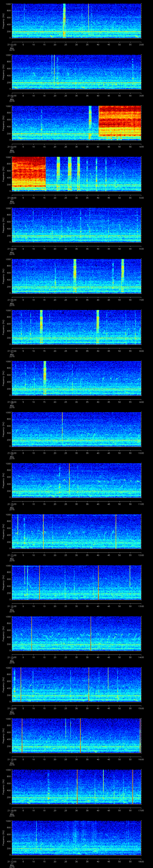Click the '21:03:00' start time label

pos(12,147)
